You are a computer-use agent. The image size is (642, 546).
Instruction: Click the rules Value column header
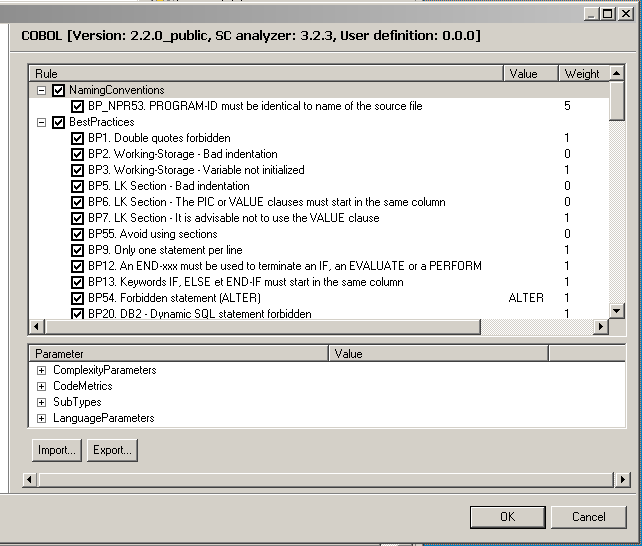click(x=531, y=74)
